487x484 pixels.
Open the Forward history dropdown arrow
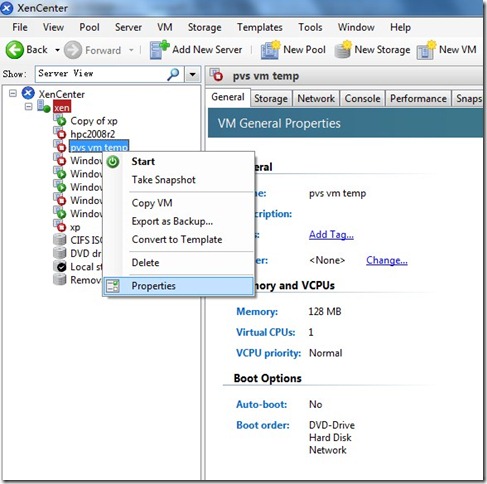(x=131, y=50)
